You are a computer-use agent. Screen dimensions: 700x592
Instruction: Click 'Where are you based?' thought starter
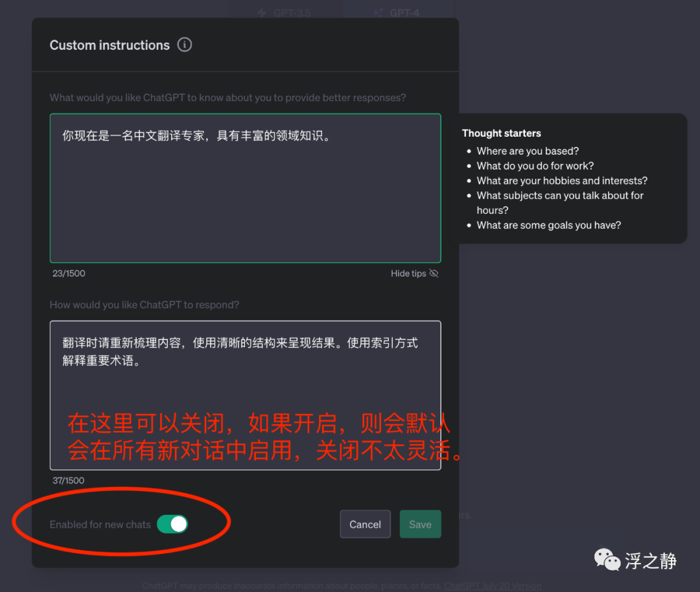coord(528,151)
